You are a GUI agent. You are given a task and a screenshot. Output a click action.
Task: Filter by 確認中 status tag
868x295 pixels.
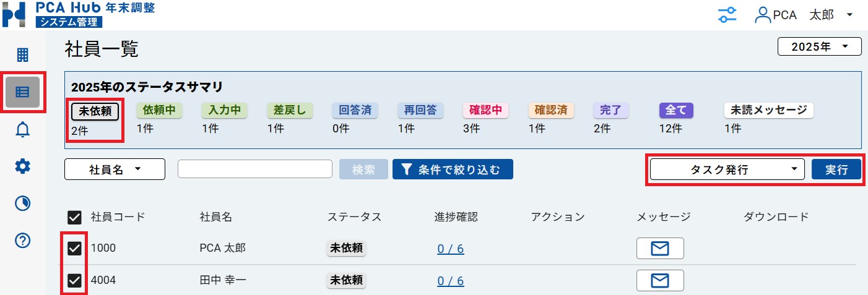[x=485, y=111]
